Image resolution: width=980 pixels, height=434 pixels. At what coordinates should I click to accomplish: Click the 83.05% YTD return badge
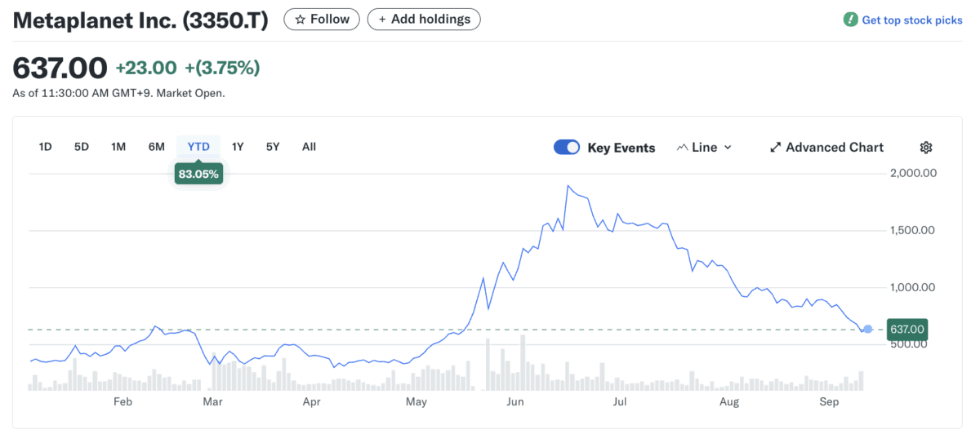coord(198,174)
